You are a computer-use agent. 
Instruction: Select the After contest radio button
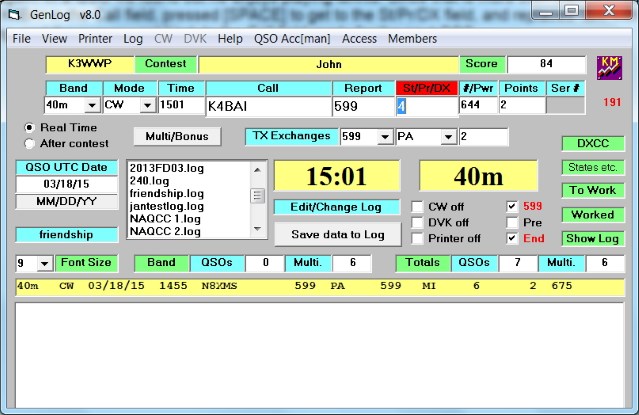click(29, 143)
